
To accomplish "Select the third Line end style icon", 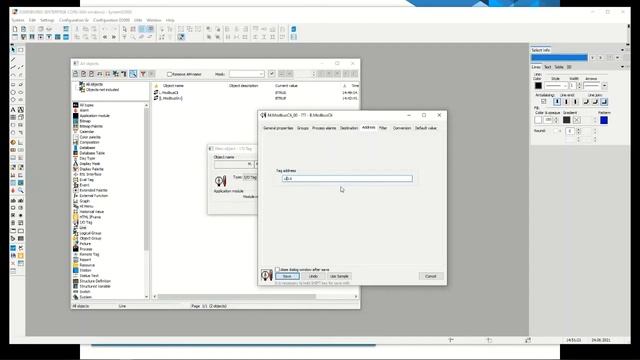I will (x=575, y=102).
